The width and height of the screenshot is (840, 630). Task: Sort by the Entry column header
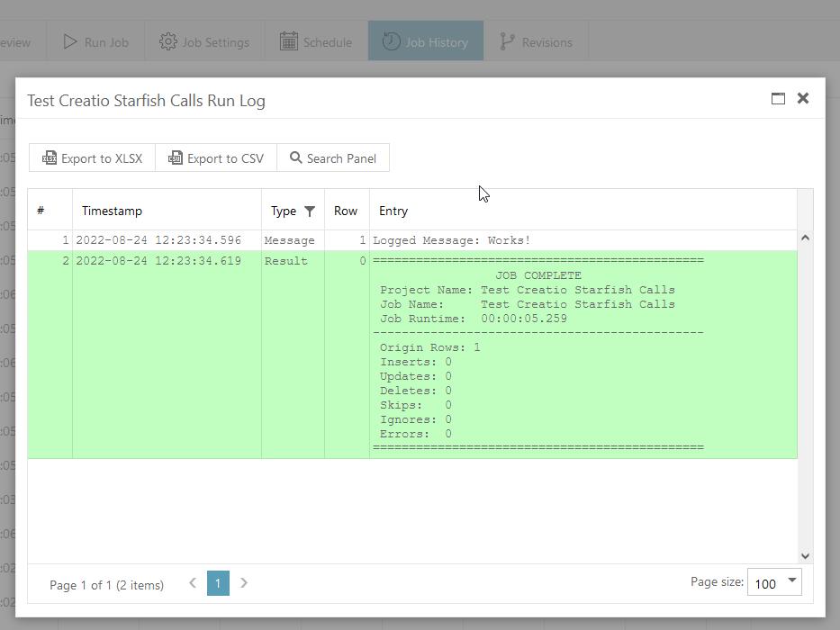click(x=393, y=211)
